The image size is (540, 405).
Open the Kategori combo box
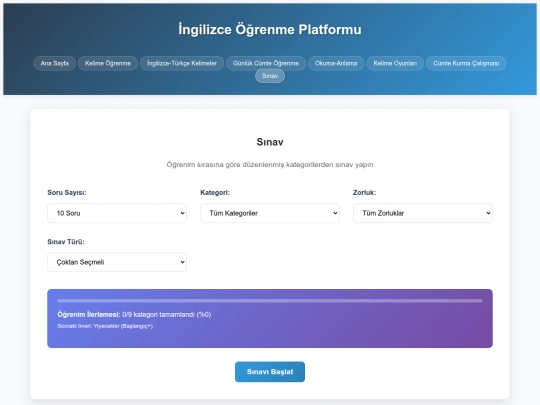[270, 213]
